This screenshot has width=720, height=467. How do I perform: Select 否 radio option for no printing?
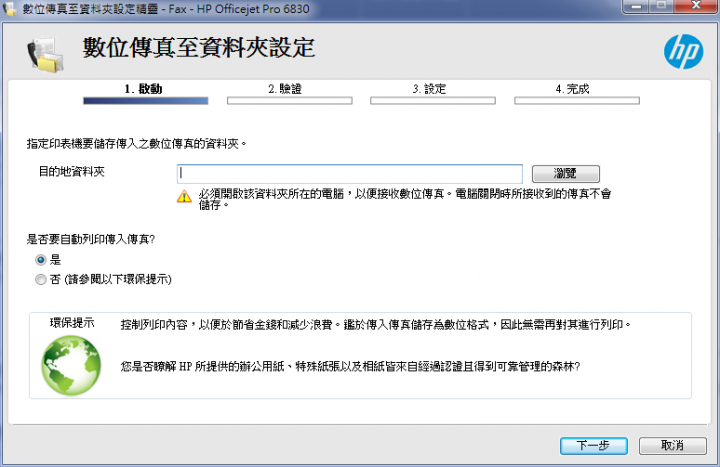coord(41,279)
